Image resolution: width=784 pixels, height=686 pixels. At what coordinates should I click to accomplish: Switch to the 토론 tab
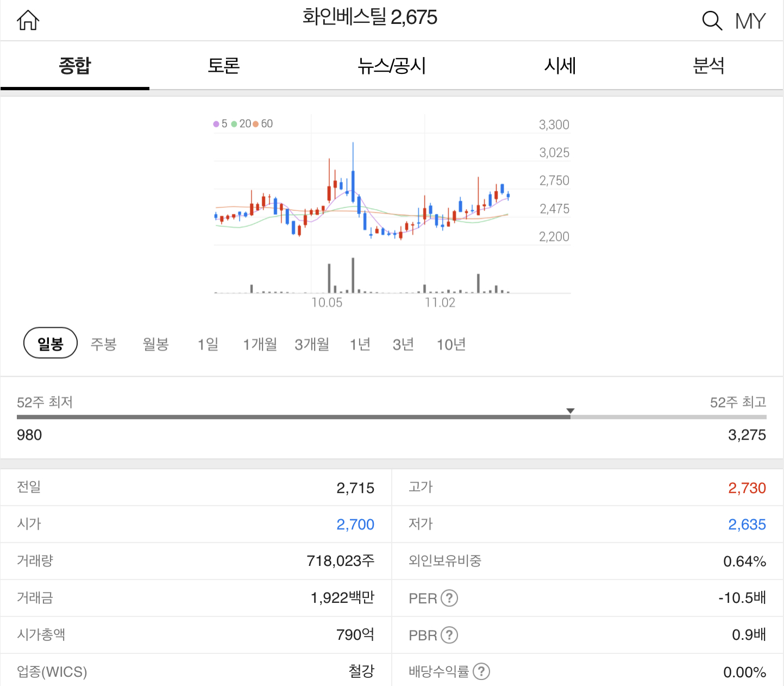click(x=224, y=66)
